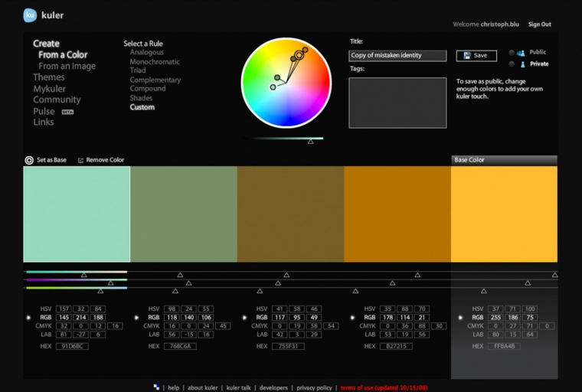Click the Base Color header bar

[504, 160]
